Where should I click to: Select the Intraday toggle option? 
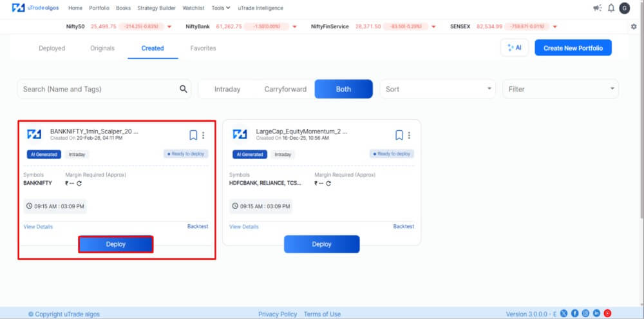(x=227, y=89)
